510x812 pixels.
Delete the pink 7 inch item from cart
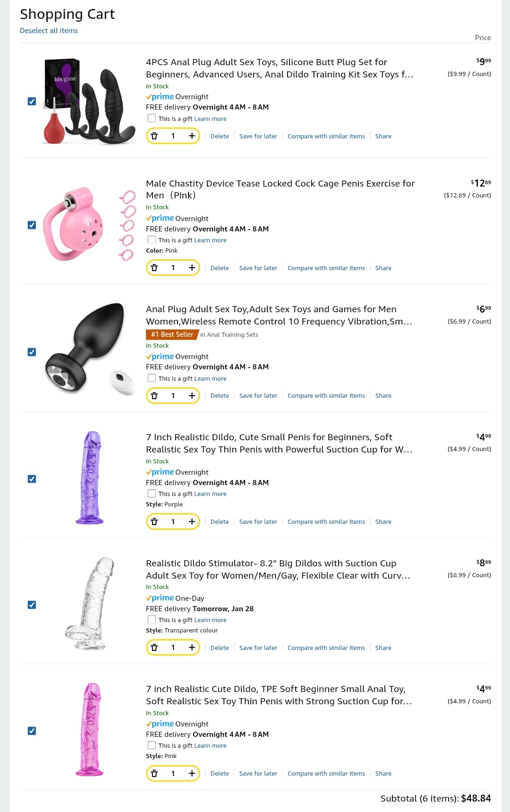220,773
